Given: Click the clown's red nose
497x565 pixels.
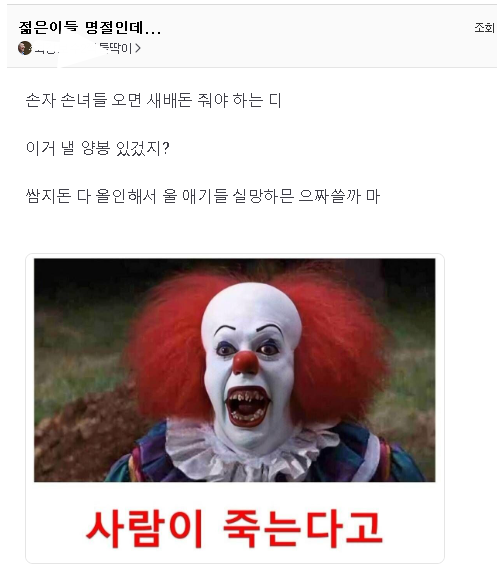Looking at the screenshot, I should 245,362.
